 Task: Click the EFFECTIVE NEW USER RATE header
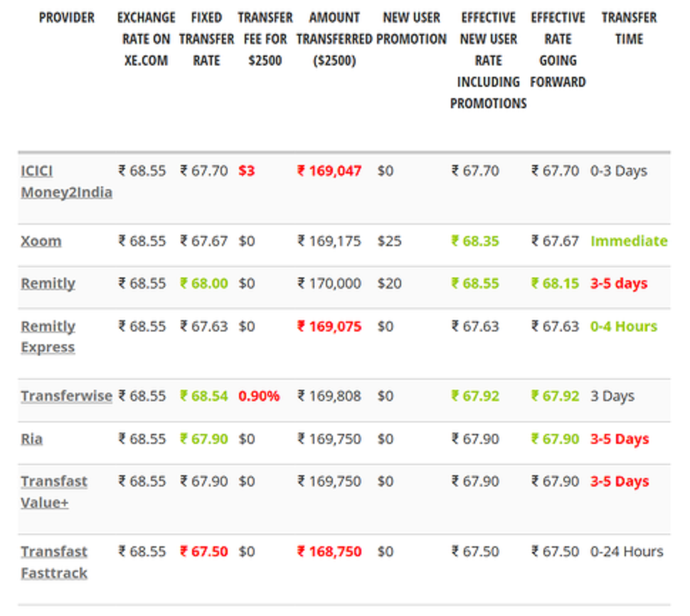pyautogui.click(x=489, y=60)
